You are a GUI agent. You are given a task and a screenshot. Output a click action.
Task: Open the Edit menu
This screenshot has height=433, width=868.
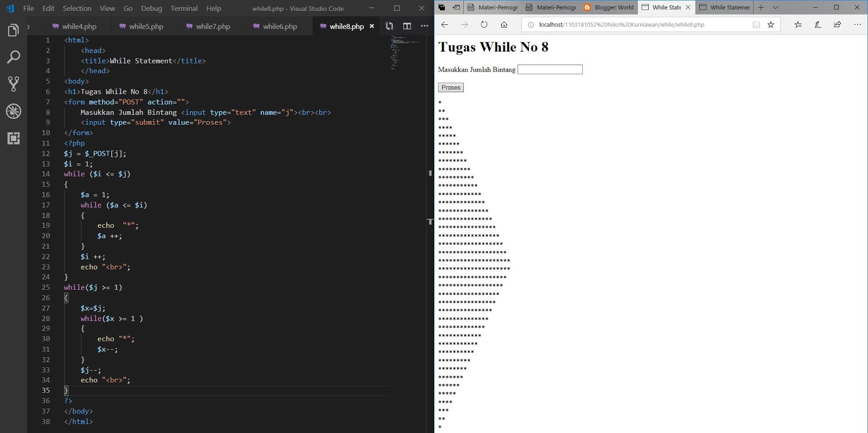point(48,8)
